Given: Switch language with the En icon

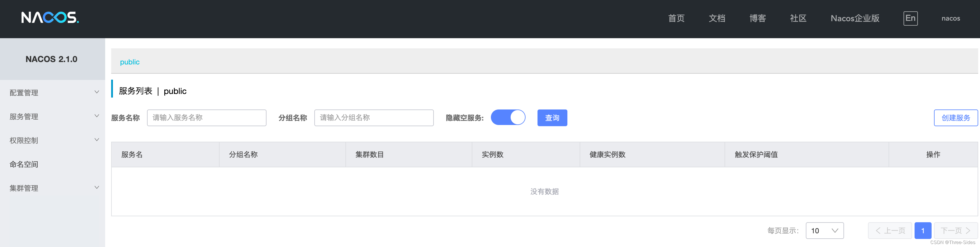Looking at the screenshot, I should click(910, 18).
